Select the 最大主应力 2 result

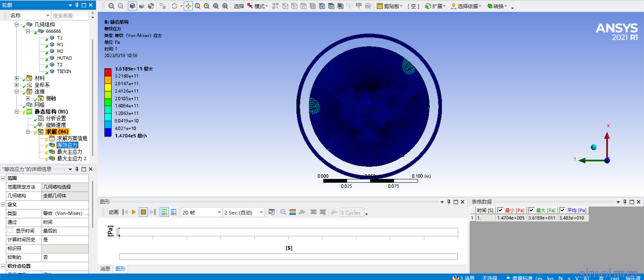[72, 158]
